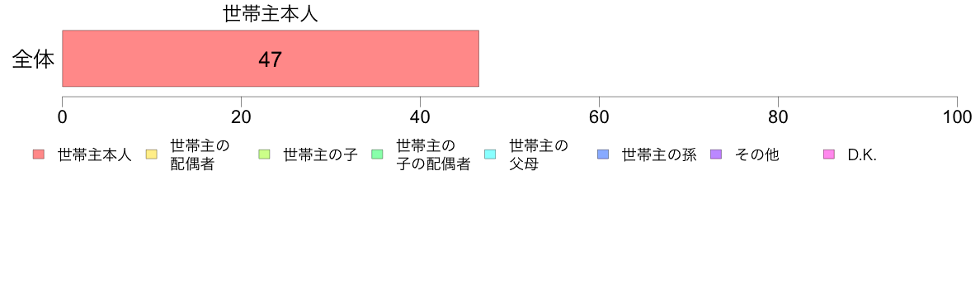Click the D.K. legend text
The image size is (980, 304).
point(863,155)
